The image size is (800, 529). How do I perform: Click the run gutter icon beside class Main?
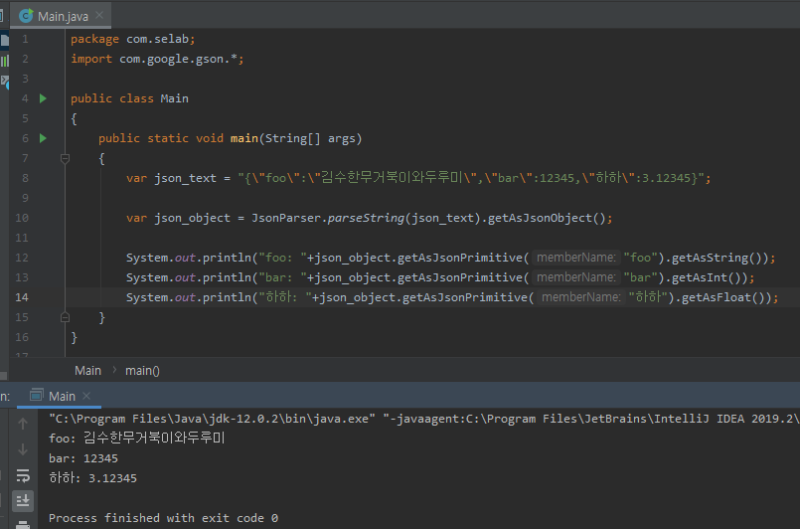(43, 99)
